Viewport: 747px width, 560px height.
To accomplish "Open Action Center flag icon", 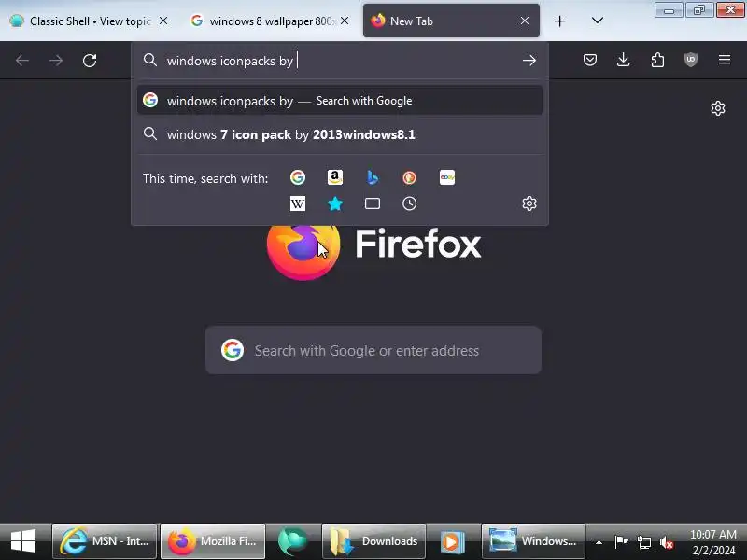I will click(621, 542).
